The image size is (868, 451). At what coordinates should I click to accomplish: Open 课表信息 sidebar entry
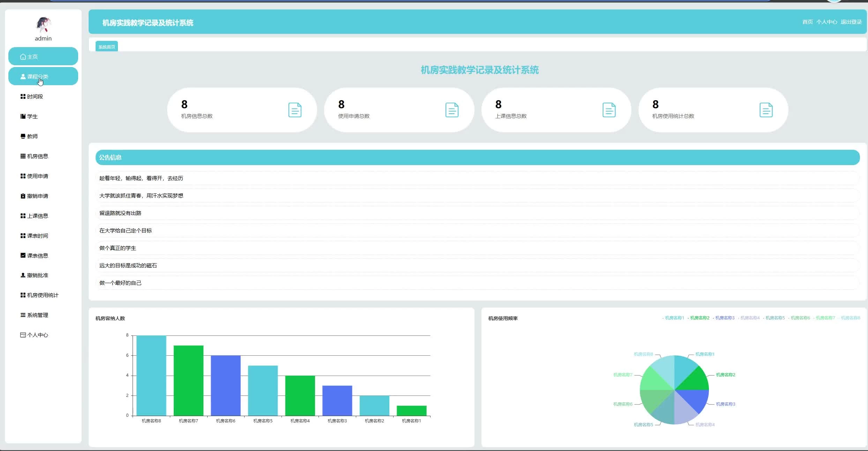(x=37, y=256)
